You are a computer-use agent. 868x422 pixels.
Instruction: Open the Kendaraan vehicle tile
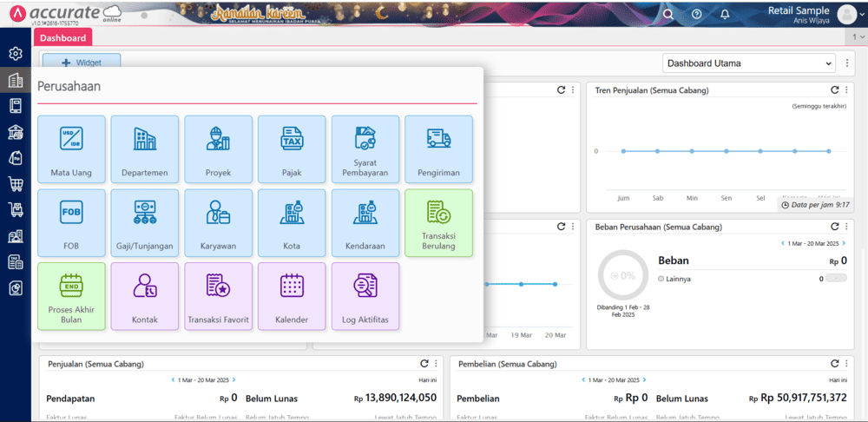[x=365, y=222]
